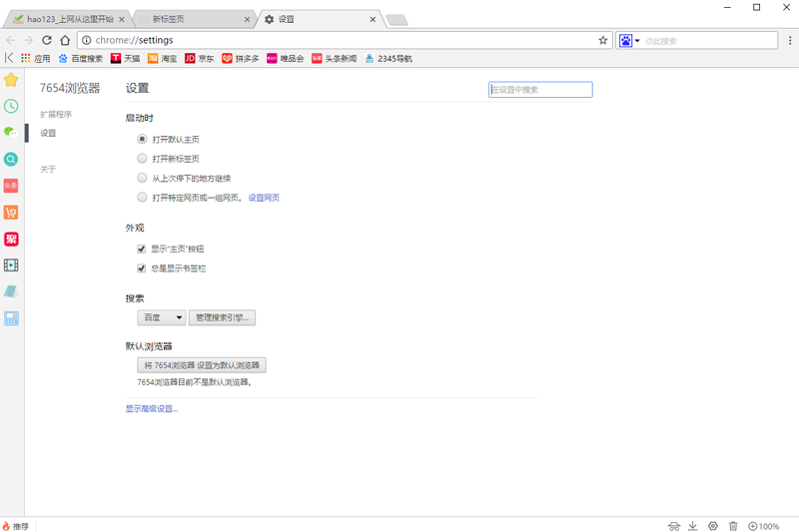Select 从上次停下的地方继续 startup option
799x532 pixels.
142,178
